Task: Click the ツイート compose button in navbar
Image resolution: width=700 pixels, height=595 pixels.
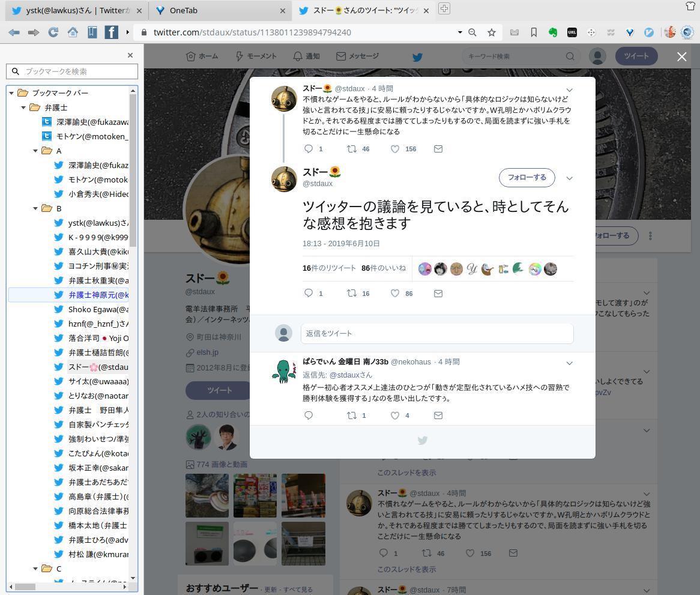Action: point(636,56)
